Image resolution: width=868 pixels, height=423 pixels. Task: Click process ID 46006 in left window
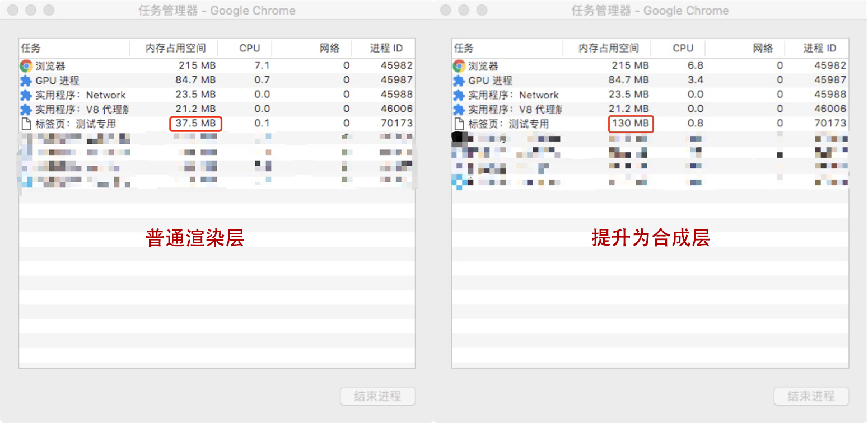pyautogui.click(x=396, y=109)
